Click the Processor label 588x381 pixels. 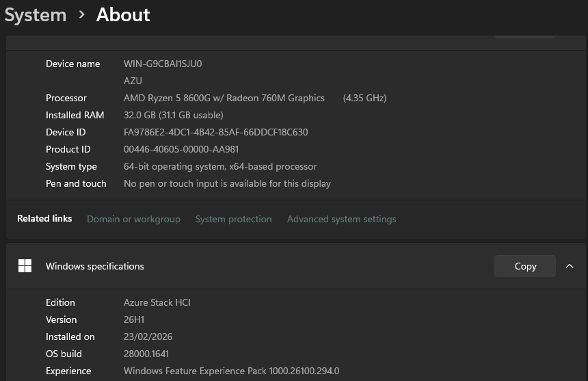click(x=66, y=98)
